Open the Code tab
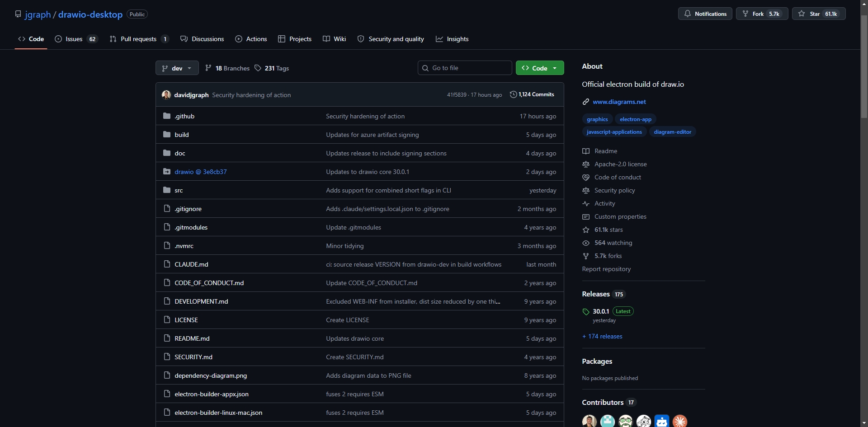Image resolution: width=868 pixels, height=427 pixels. (31, 39)
